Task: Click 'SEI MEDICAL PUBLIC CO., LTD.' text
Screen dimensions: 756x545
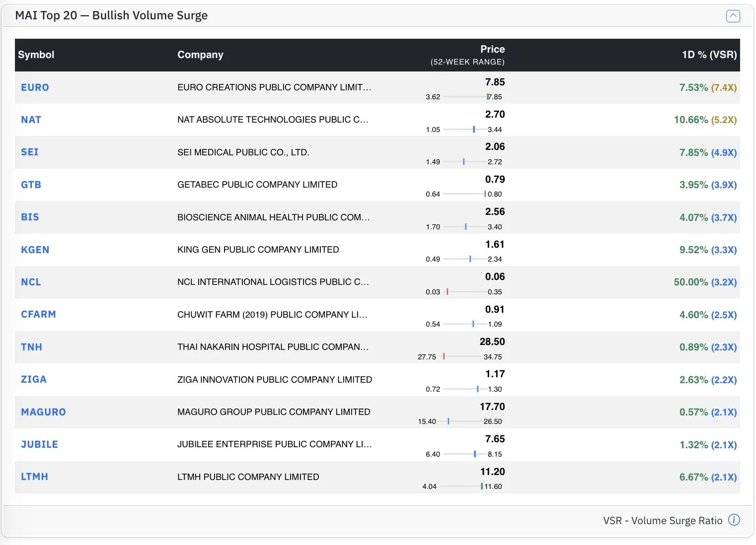Action: click(x=243, y=152)
